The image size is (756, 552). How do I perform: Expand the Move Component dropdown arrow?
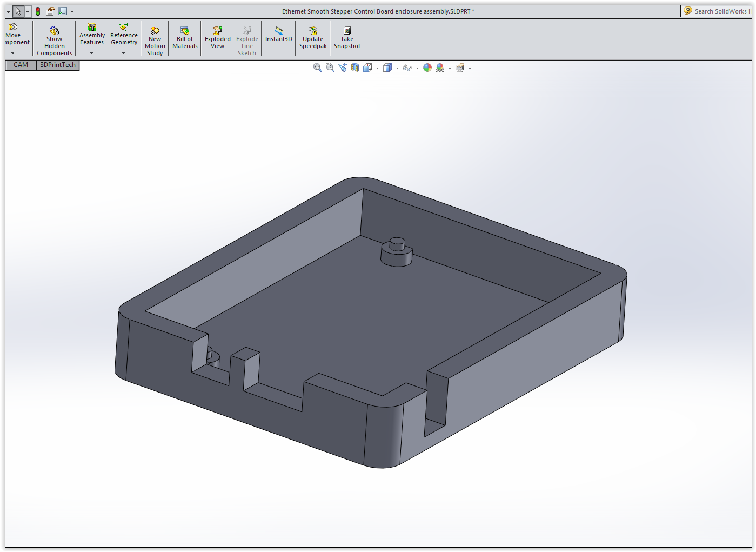coord(13,53)
